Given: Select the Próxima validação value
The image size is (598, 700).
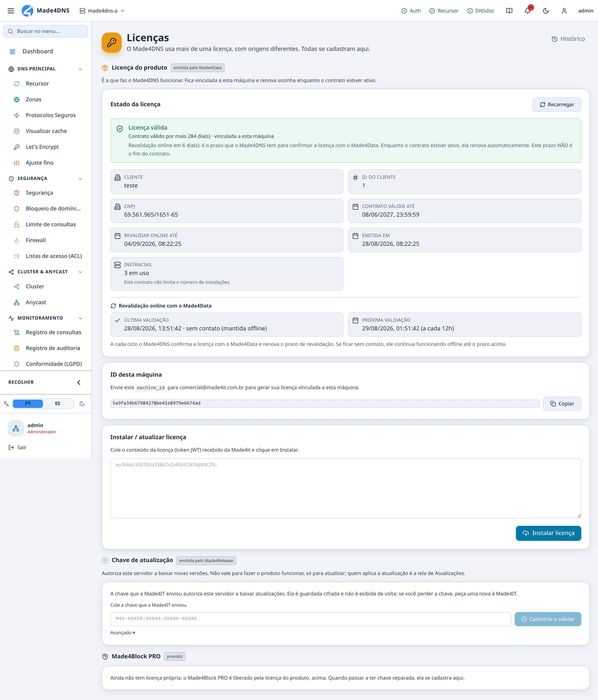Looking at the screenshot, I should tap(408, 328).
